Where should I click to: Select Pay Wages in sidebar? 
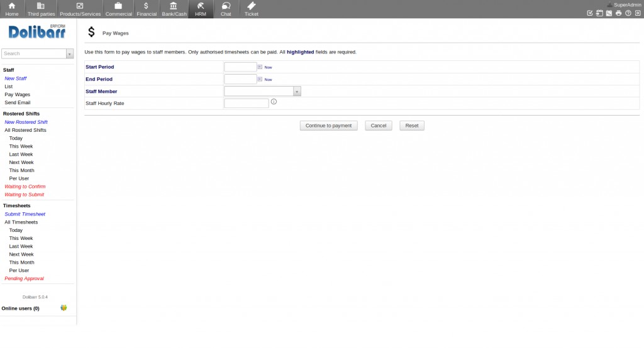click(x=17, y=94)
